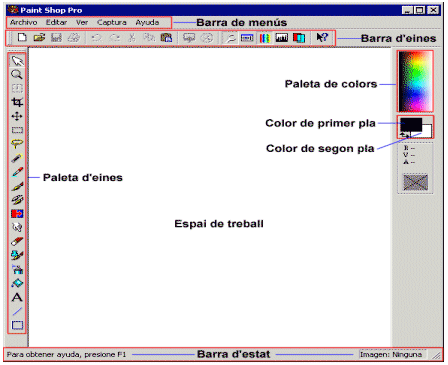
Task: Select the Arrow pointer tool
Action: [x=17, y=61]
